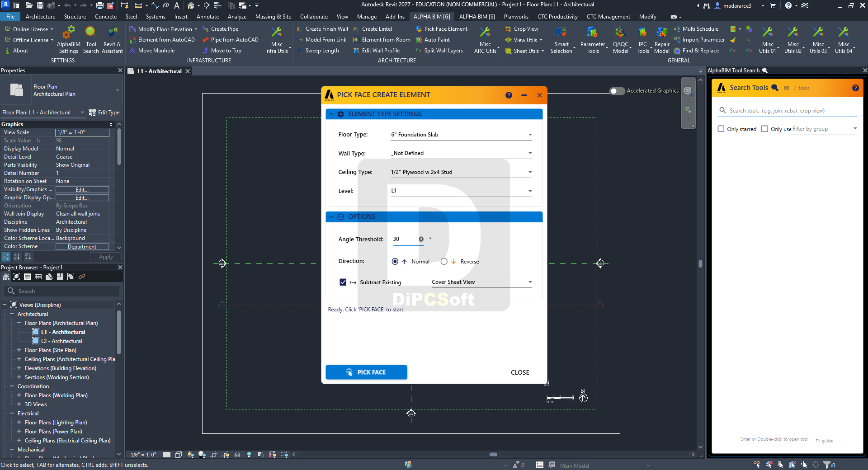
Task: Click horizontal scrollbar thumb of drawing view
Action: (x=493, y=455)
